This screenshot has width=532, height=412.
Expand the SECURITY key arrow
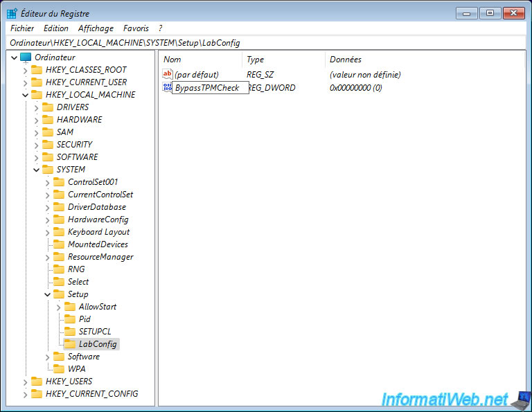pos(36,145)
